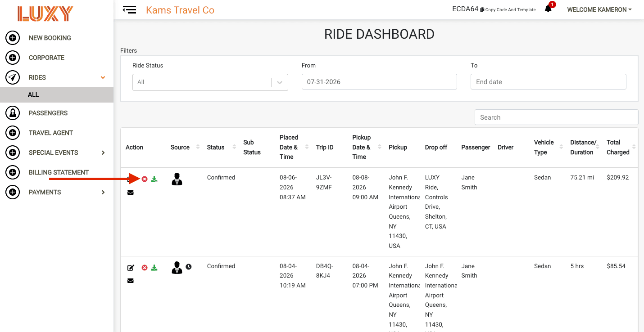Click the $209.92 total charged value
The height and width of the screenshot is (332, 644).
coord(618,178)
